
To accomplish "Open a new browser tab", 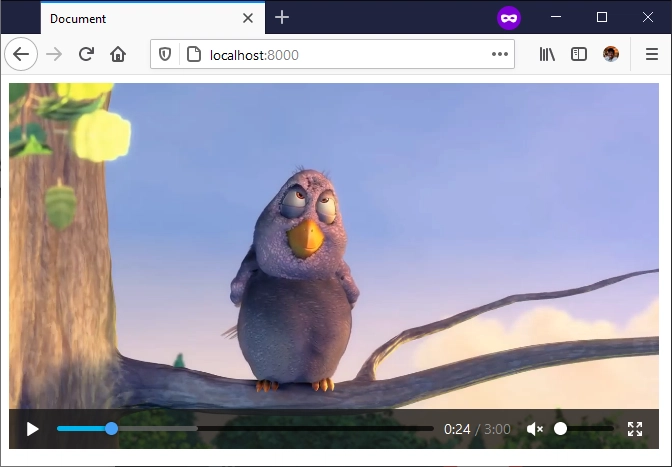I will tap(282, 17).
